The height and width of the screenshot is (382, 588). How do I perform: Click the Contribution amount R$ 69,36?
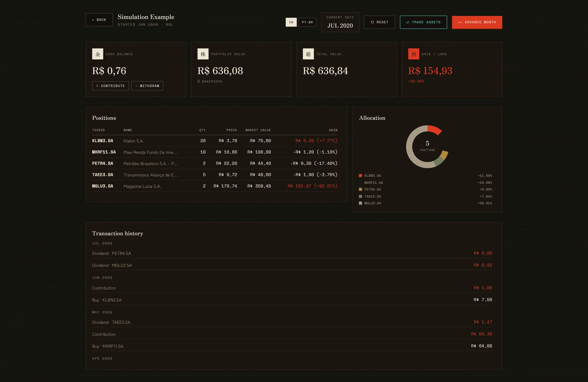point(481,334)
